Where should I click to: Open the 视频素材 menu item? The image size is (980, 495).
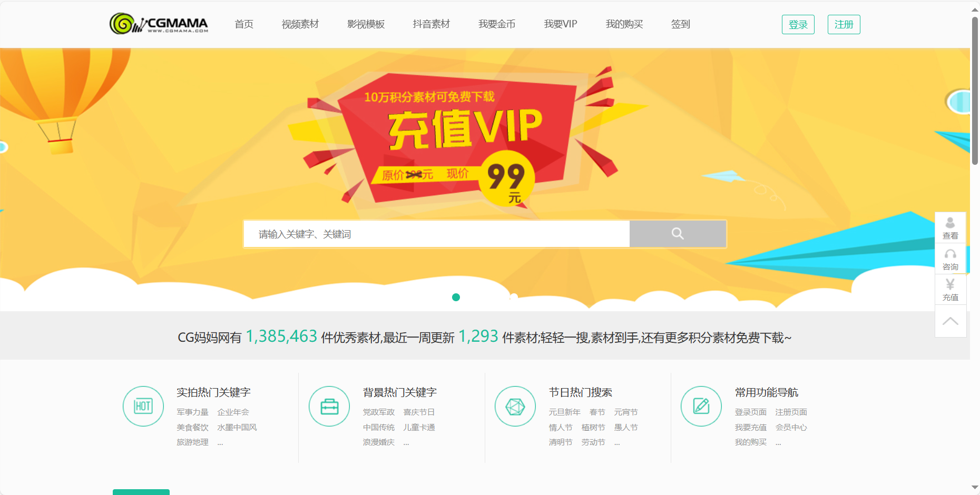300,24
